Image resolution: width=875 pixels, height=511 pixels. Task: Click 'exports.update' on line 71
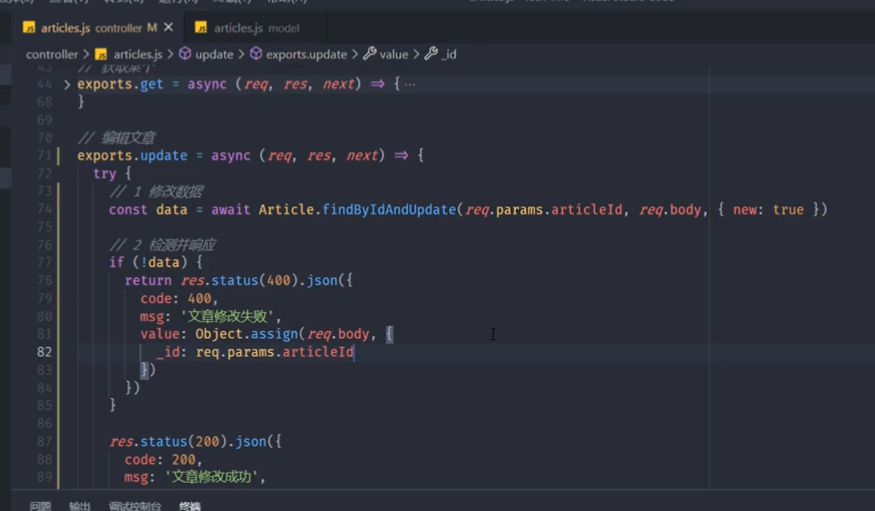click(132, 156)
